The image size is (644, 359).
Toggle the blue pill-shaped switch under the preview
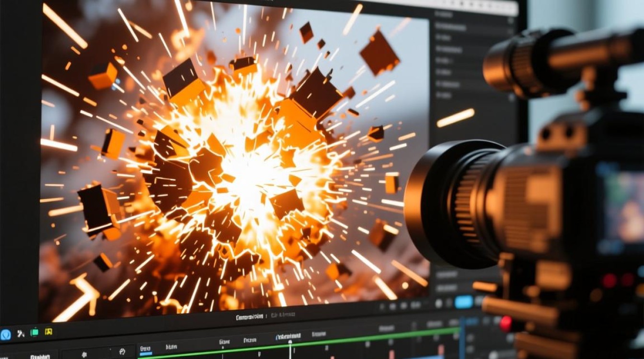click(x=463, y=302)
